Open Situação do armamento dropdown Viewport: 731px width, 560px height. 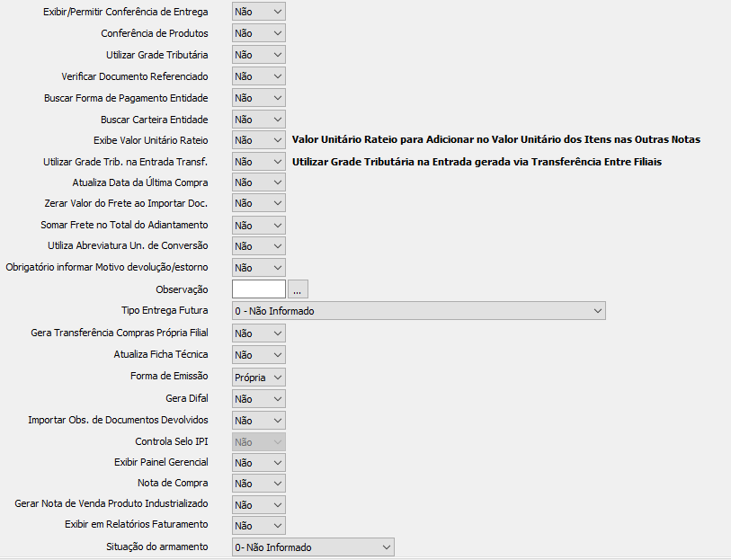(x=313, y=547)
